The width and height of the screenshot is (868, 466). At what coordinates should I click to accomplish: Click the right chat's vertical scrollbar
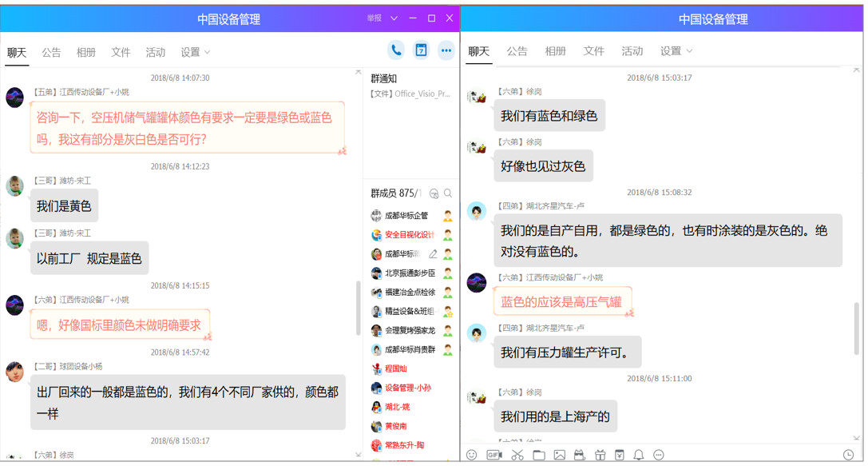857,328
